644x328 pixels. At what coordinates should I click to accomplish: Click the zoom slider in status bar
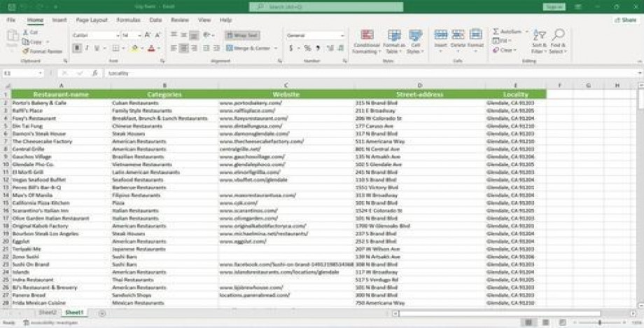point(599,322)
